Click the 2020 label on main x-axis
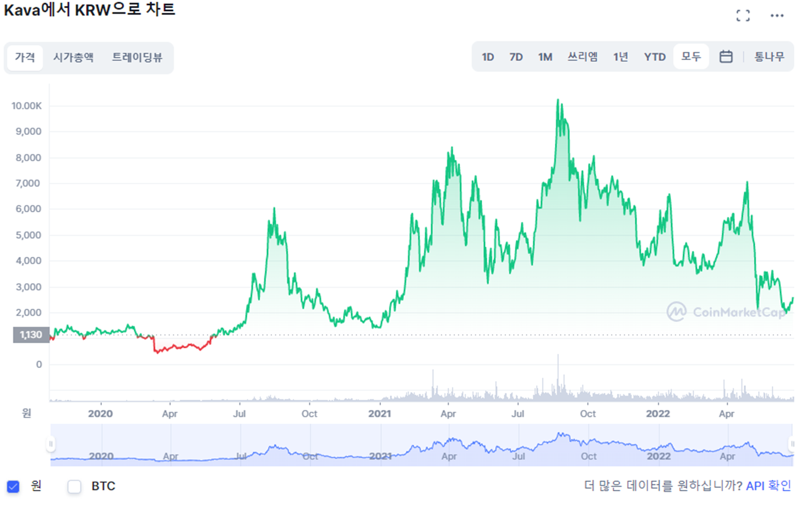 point(100,414)
